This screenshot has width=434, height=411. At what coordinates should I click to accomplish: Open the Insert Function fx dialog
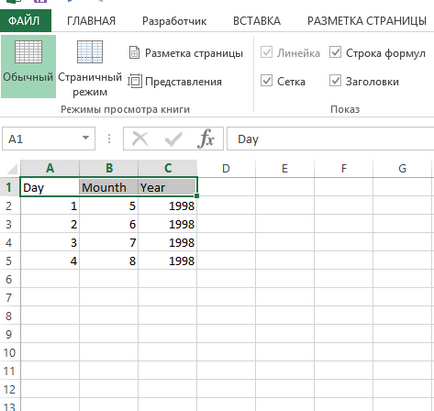point(206,139)
